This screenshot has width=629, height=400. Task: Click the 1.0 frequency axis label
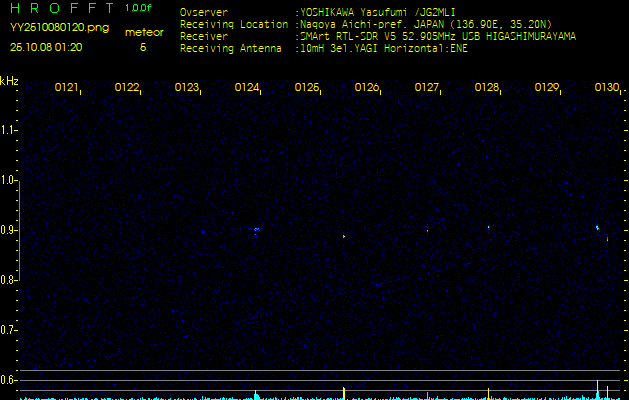point(8,180)
